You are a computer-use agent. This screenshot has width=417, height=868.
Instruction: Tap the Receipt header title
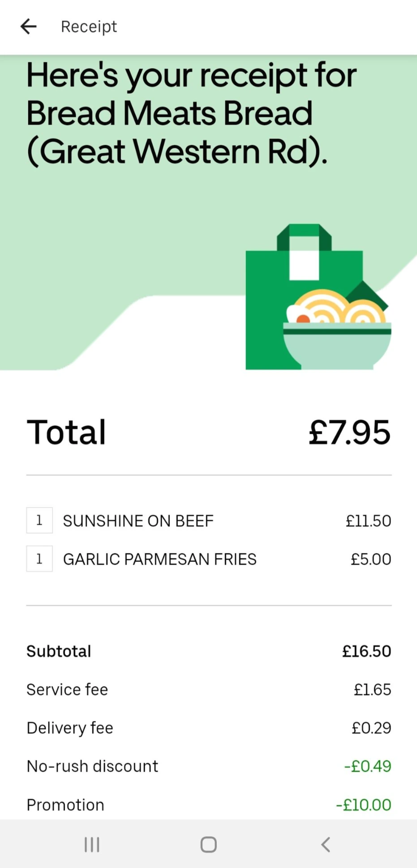(89, 26)
